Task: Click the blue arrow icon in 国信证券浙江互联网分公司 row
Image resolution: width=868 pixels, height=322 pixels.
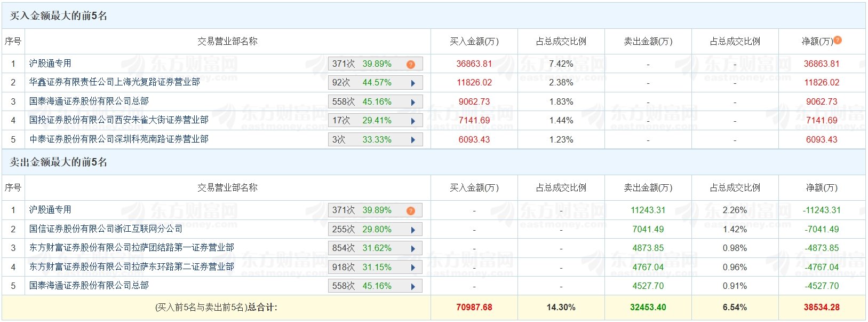Action: click(x=413, y=230)
